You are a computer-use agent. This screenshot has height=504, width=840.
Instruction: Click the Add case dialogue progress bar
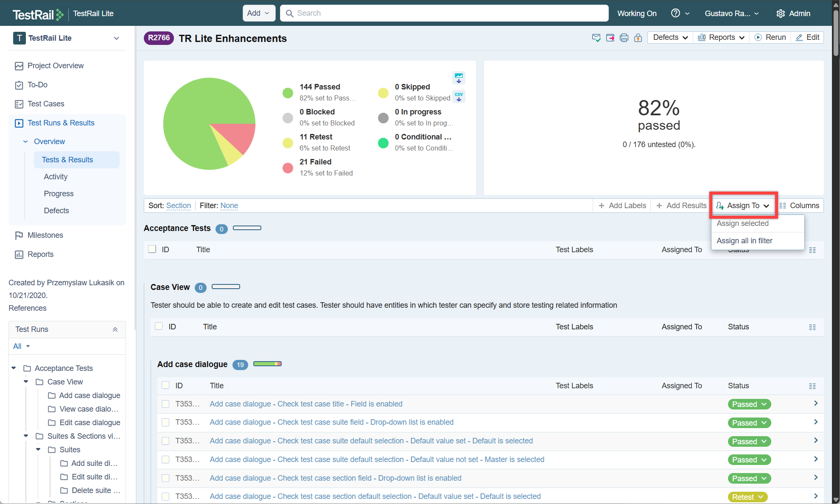tap(267, 364)
